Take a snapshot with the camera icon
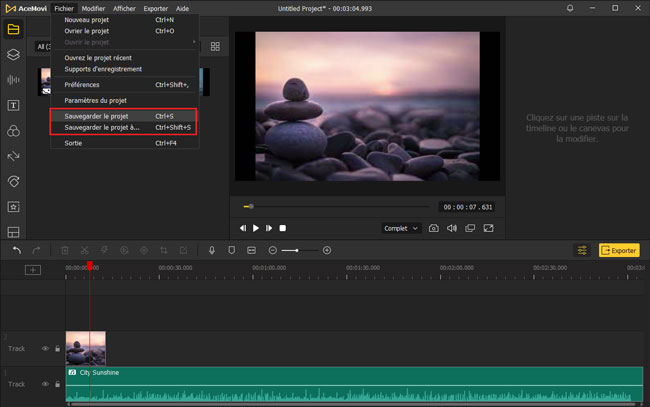 [x=434, y=228]
